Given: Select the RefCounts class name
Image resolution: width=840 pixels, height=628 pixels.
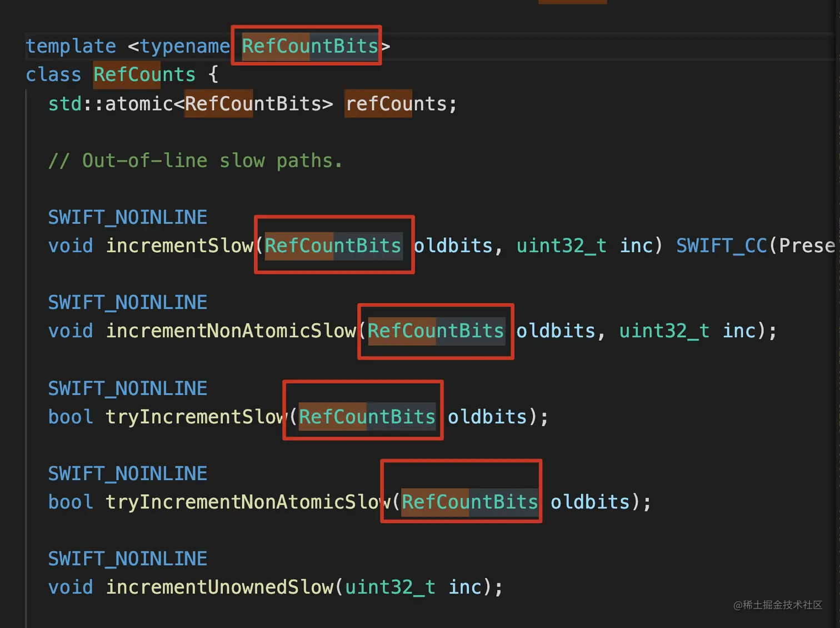Looking at the screenshot, I should [x=144, y=74].
